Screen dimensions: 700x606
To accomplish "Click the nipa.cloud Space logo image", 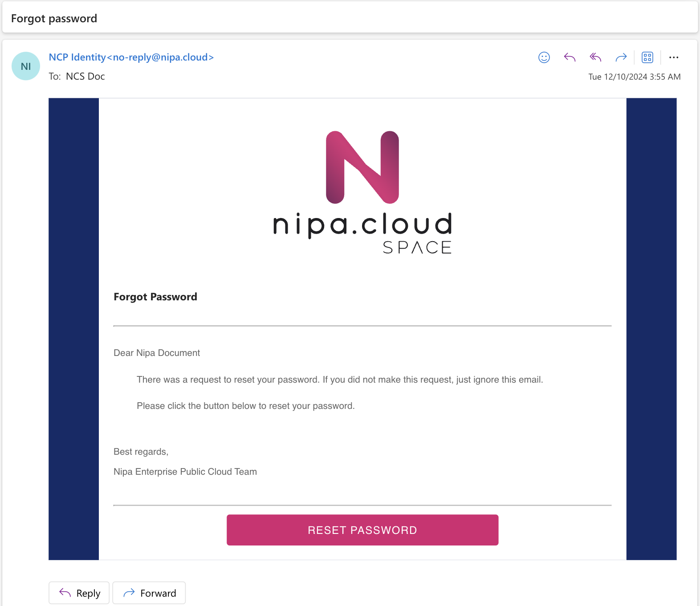I will pos(362,192).
